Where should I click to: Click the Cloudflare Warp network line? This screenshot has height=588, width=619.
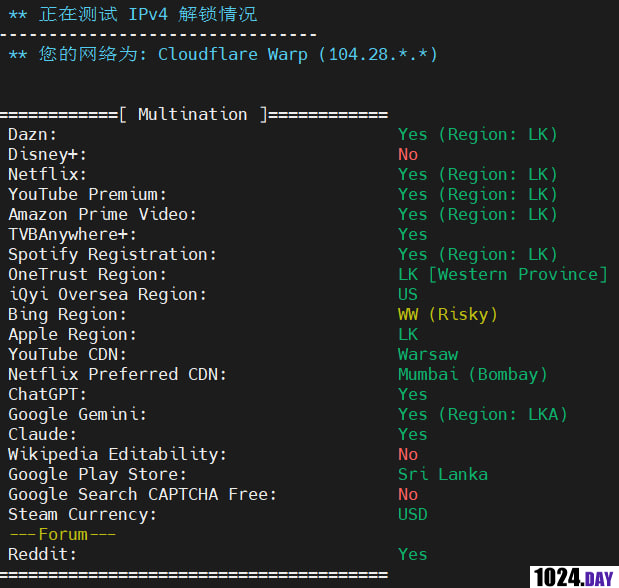pyautogui.click(x=222, y=54)
